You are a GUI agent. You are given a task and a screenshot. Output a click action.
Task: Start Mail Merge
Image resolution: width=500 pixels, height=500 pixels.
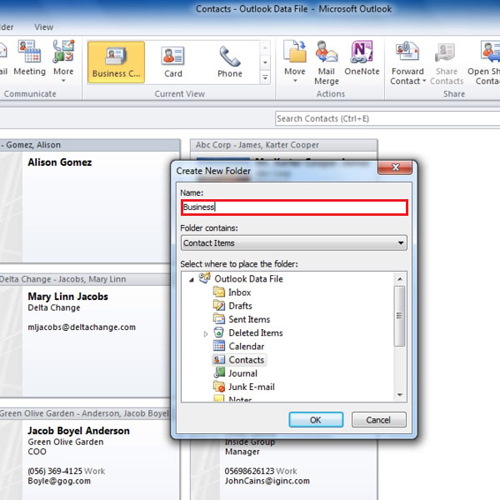[x=327, y=62]
